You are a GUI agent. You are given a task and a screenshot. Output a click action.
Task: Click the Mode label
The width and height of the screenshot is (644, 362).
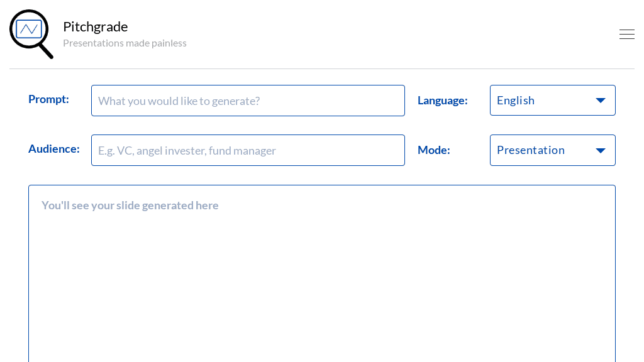pyautogui.click(x=434, y=150)
